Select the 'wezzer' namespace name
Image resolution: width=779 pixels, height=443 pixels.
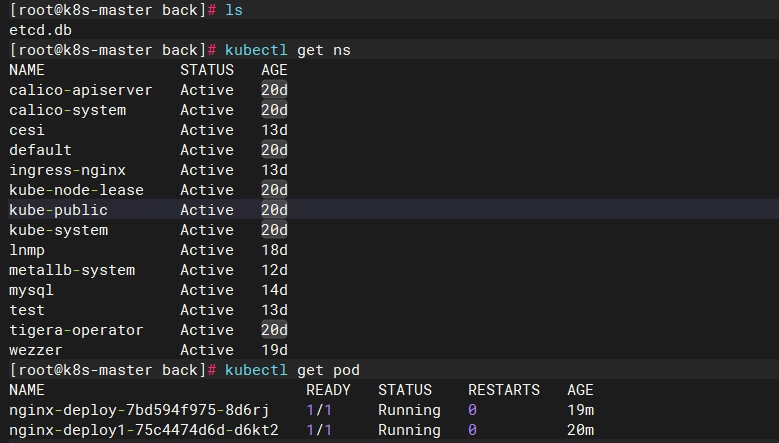[x=36, y=350]
